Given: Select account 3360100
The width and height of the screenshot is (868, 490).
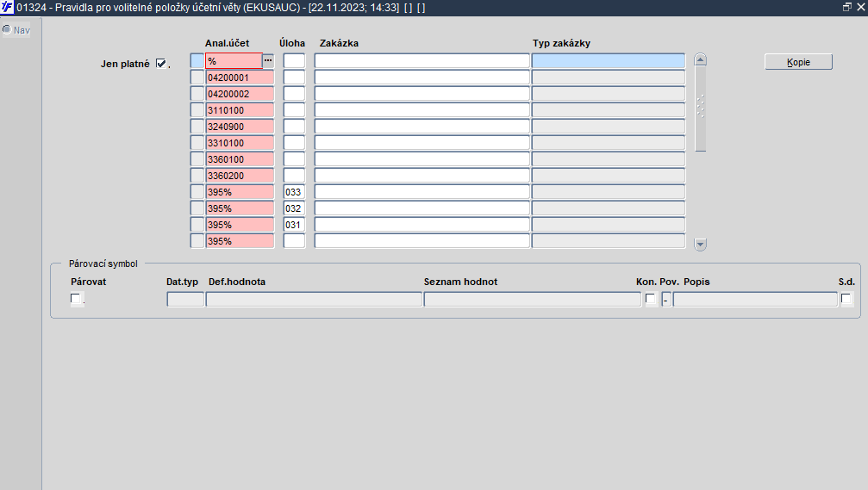Looking at the screenshot, I should tap(240, 159).
